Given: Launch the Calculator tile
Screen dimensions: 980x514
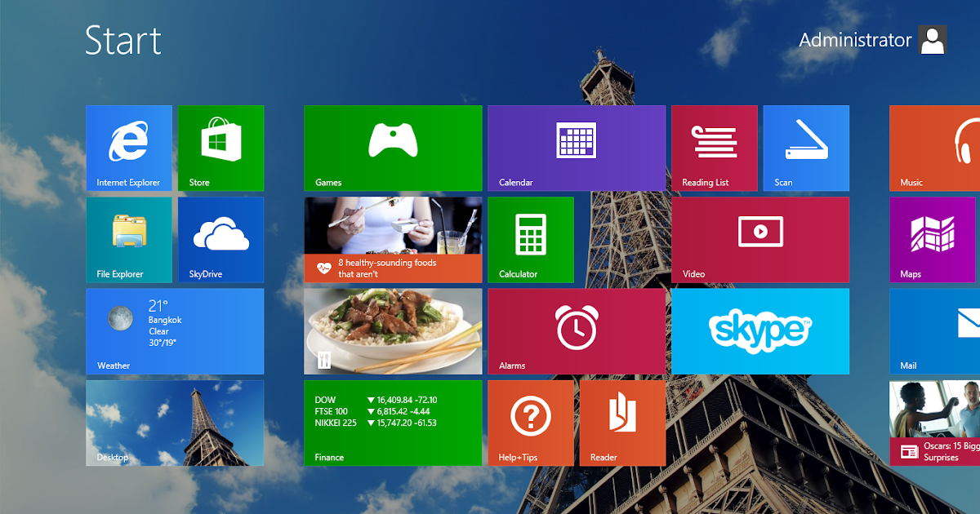Looking at the screenshot, I should point(531,240).
